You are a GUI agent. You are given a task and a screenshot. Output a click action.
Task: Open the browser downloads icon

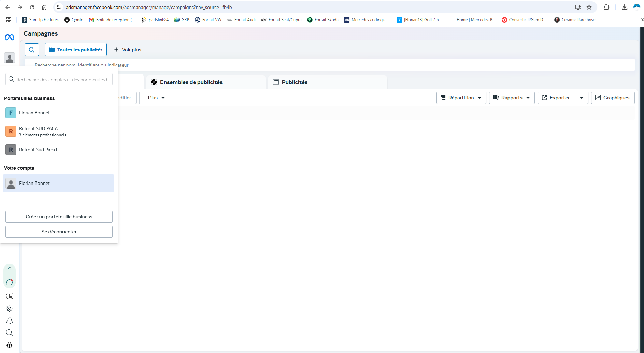pos(625,7)
